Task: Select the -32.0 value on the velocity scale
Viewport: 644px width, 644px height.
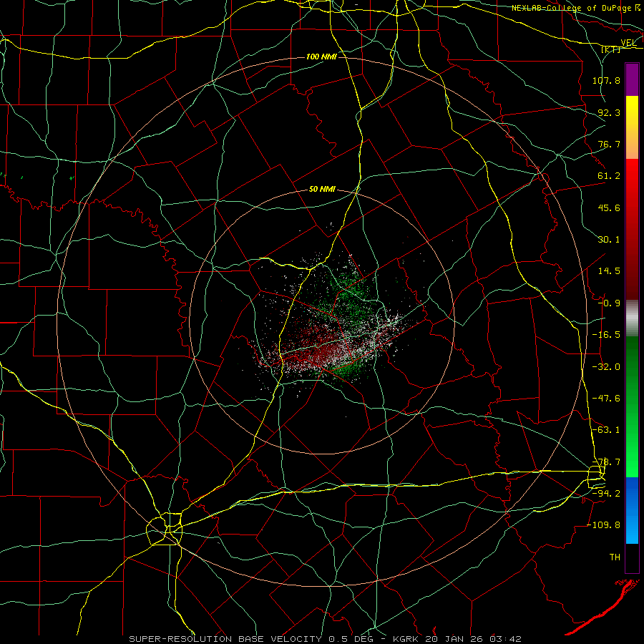Action: pos(606,367)
